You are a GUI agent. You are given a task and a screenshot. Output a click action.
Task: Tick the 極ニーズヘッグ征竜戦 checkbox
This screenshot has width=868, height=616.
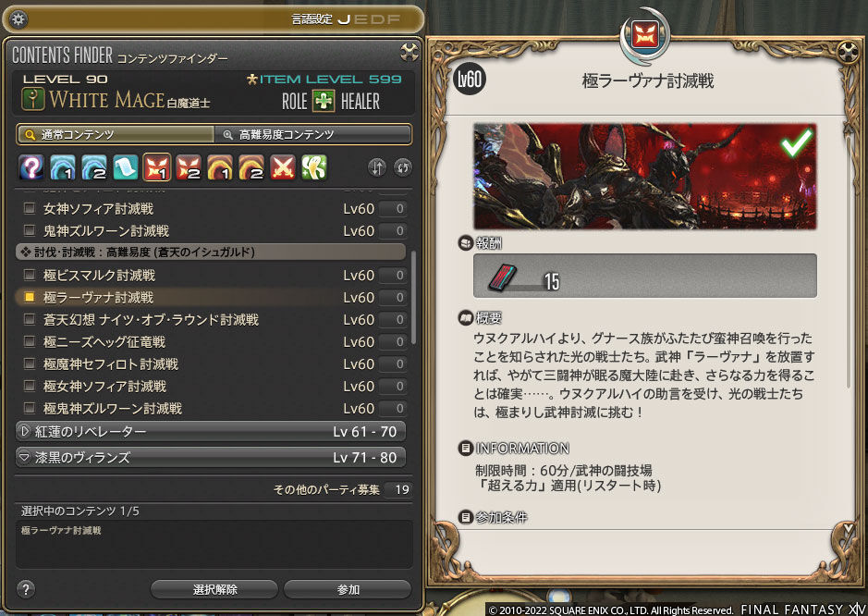coord(30,341)
